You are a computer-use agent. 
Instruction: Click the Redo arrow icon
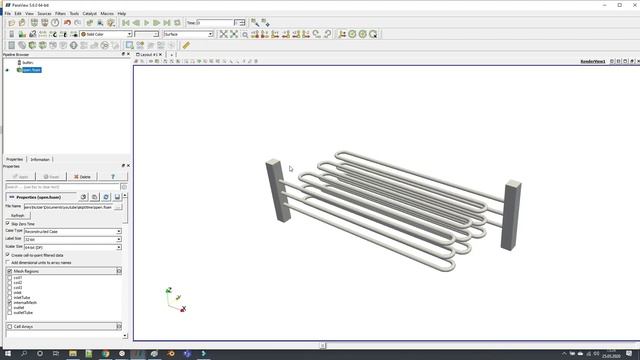(78, 23)
